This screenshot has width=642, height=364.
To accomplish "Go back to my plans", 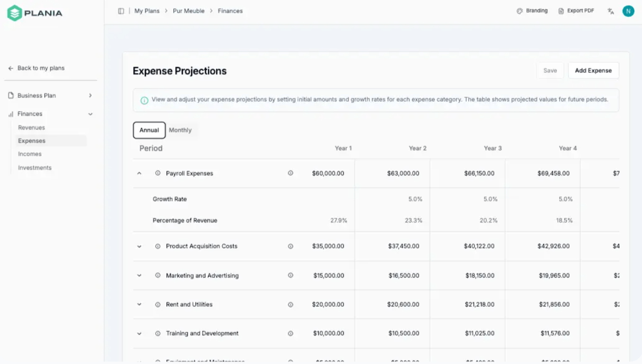I will click(x=36, y=68).
